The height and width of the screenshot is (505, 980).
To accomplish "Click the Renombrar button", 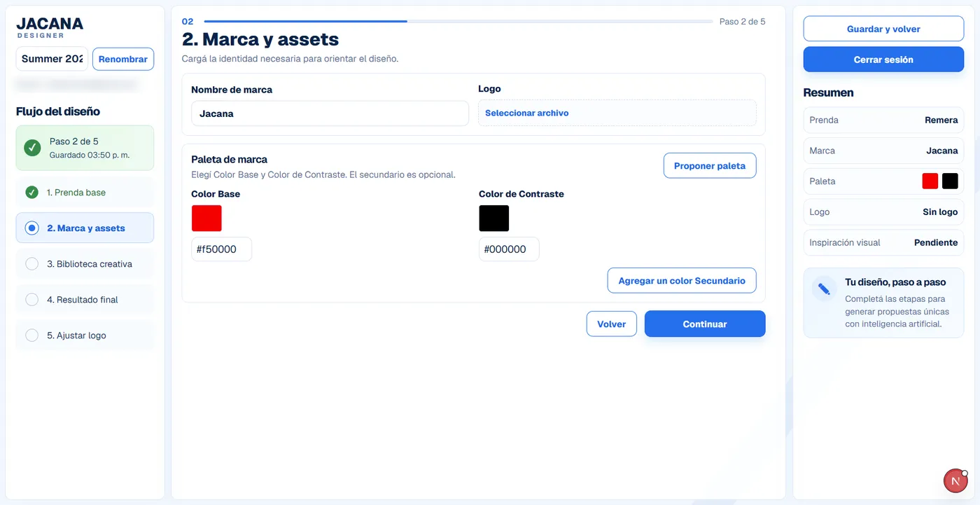I will pyautogui.click(x=123, y=59).
